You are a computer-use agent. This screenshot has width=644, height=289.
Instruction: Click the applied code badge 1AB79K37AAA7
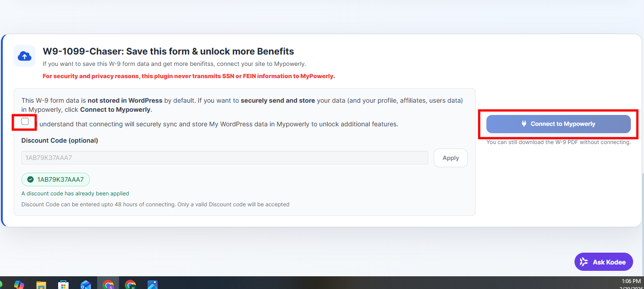click(x=55, y=179)
